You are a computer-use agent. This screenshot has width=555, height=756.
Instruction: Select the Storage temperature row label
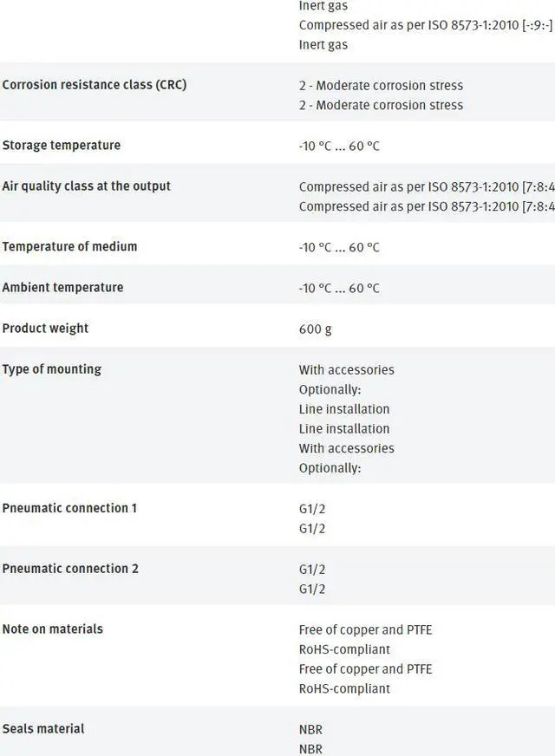pyautogui.click(x=61, y=146)
